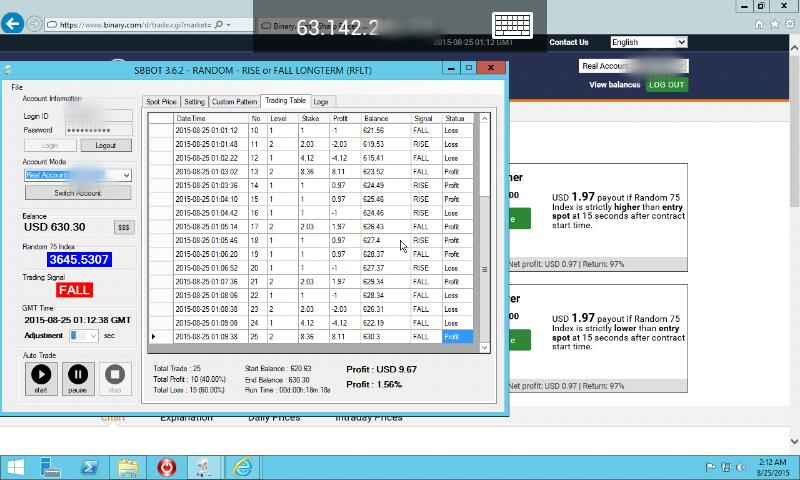Click the disabled Login button
This screenshot has height=480, width=800.
[50, 145]
